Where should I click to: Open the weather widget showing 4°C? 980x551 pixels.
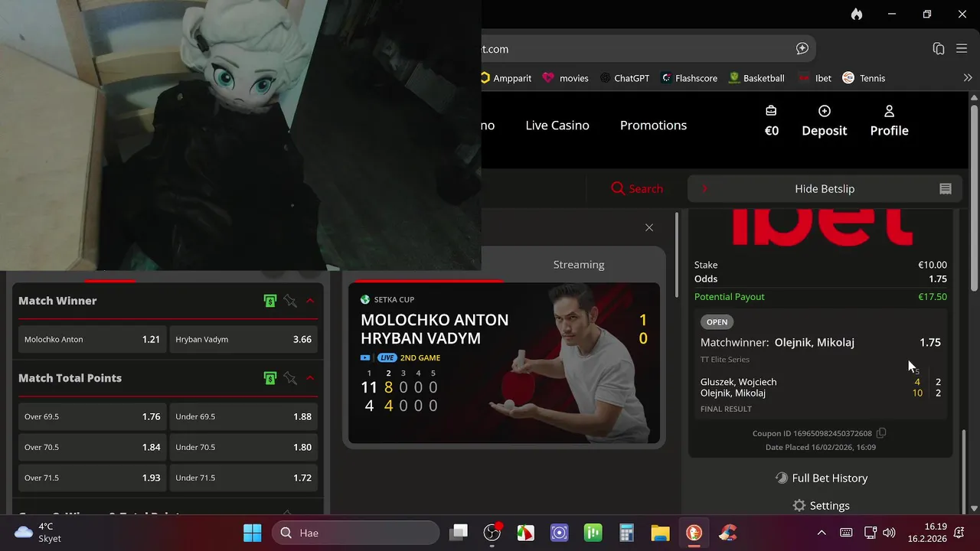[x=38, y=533]
